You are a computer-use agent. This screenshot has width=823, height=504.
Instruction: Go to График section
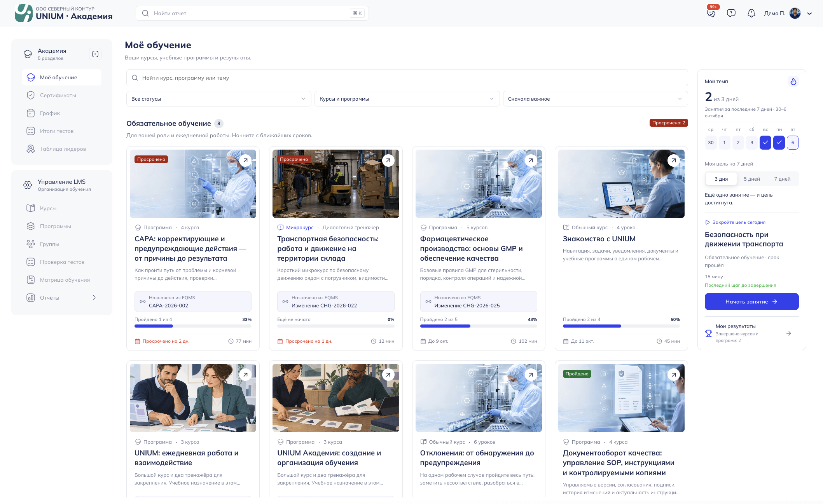tap(62, 113)
